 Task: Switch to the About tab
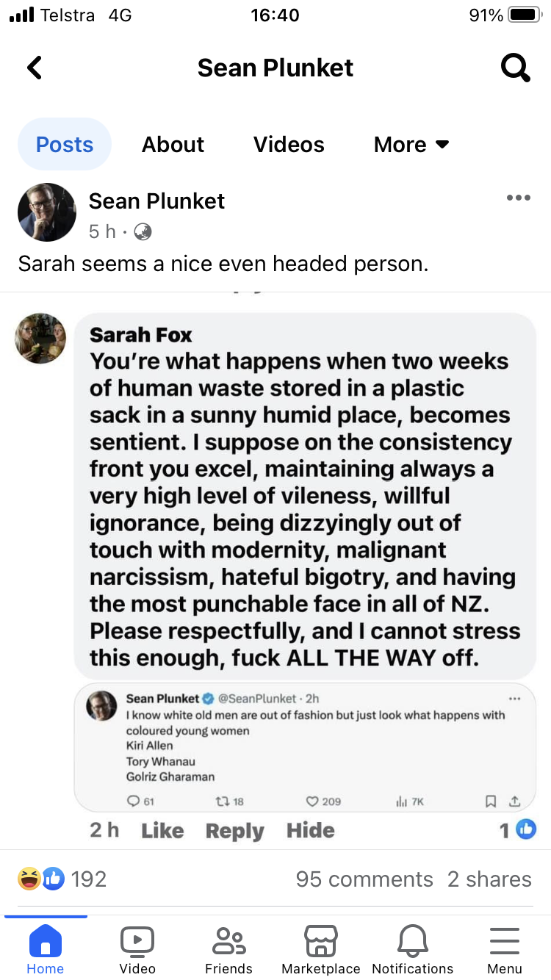pos(173,145)
